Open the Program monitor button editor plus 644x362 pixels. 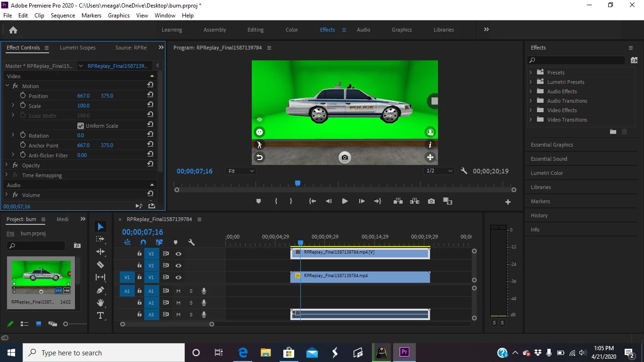tap(508, 202)
